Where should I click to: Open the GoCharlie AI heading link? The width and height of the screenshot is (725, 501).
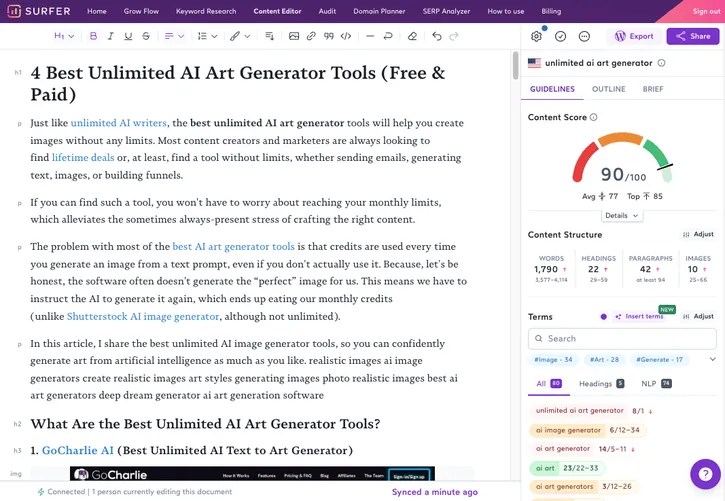(x=78, y=450)
